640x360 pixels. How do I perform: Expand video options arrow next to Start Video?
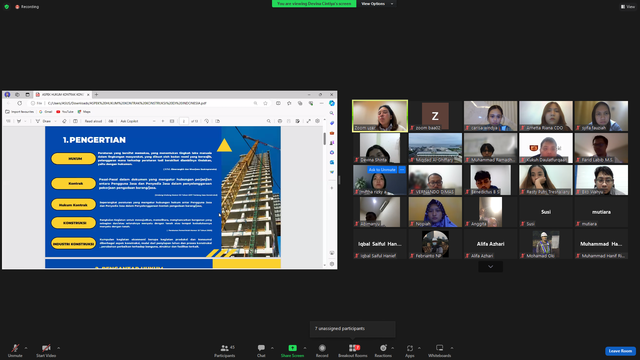tap(58, 348)
